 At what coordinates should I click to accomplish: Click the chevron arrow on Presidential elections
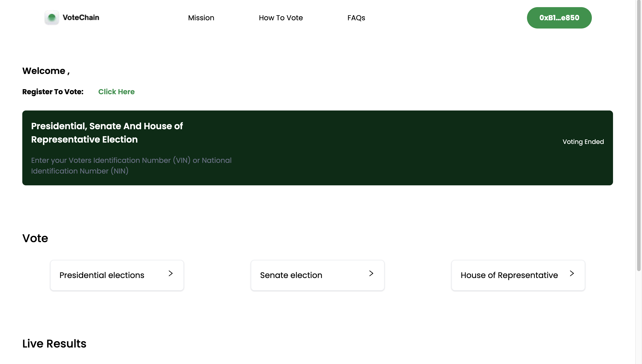pyautogui.click(x=171, y=274)
